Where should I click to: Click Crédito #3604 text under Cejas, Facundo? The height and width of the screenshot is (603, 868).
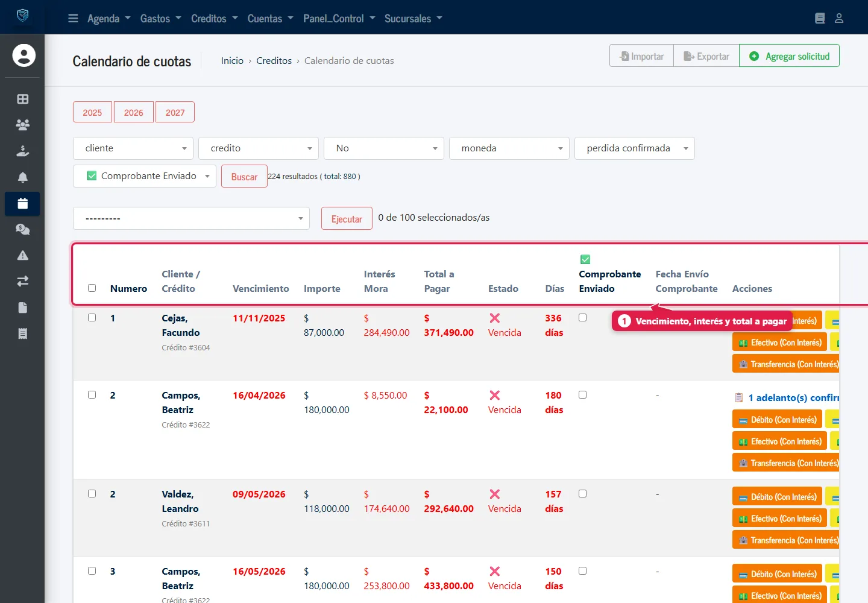point(186,347)
